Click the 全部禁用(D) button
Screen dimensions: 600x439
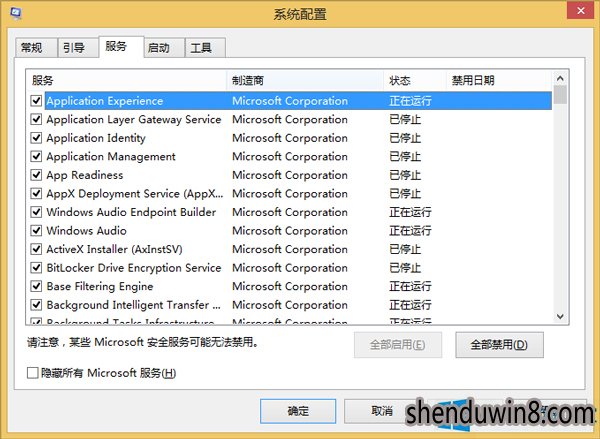click(x=499, y=345)
